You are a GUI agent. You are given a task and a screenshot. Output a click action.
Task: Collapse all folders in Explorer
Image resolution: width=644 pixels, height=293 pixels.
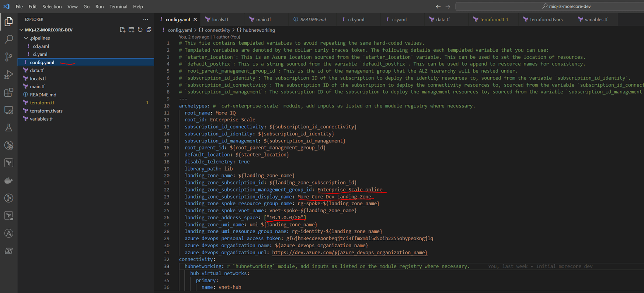click(149, 30)
